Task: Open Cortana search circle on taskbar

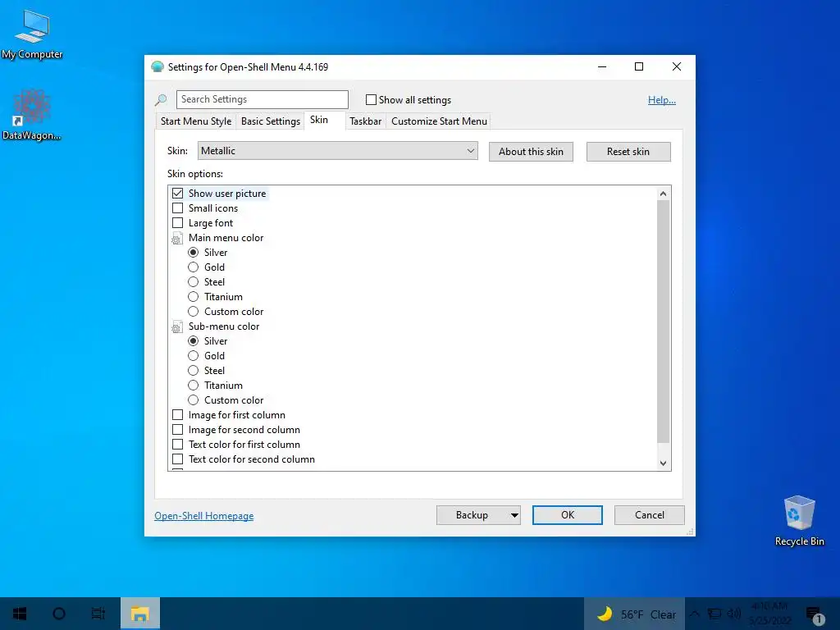Action: coord(59,614)
